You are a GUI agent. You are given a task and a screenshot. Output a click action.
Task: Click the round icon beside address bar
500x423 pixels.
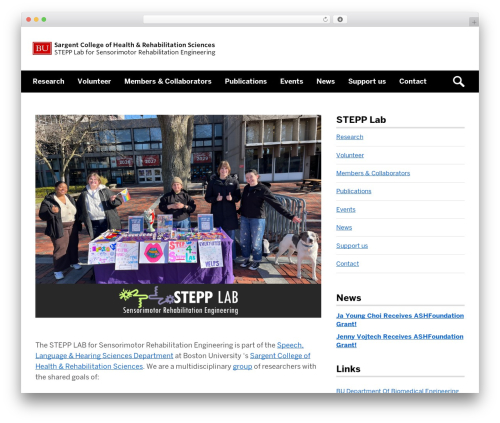(x=340, y=19)
